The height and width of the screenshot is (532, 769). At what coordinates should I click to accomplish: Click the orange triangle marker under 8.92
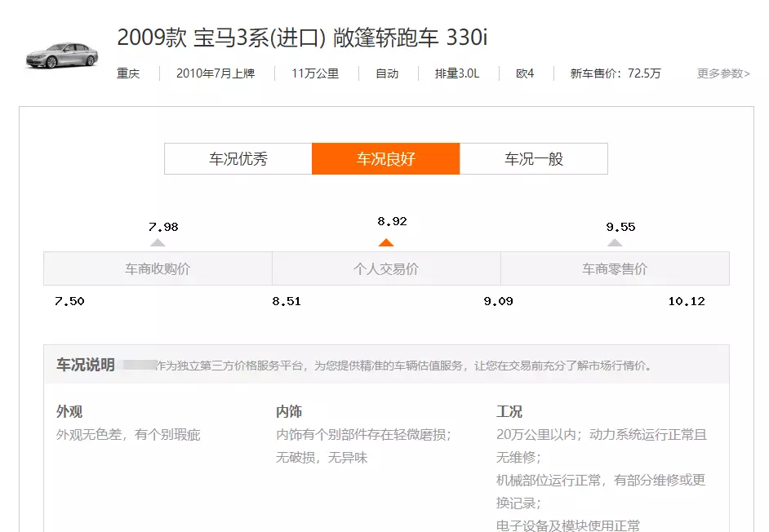pyautogui.click(x=386, y=242)
